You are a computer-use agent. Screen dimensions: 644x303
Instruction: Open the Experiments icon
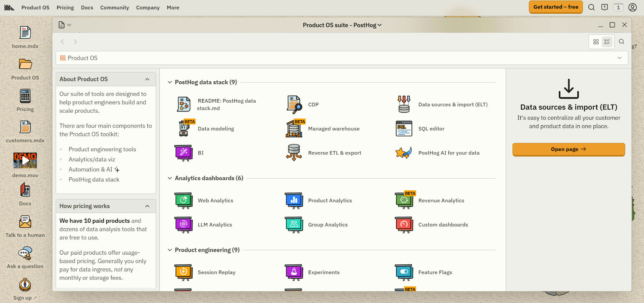click(294, 272)
